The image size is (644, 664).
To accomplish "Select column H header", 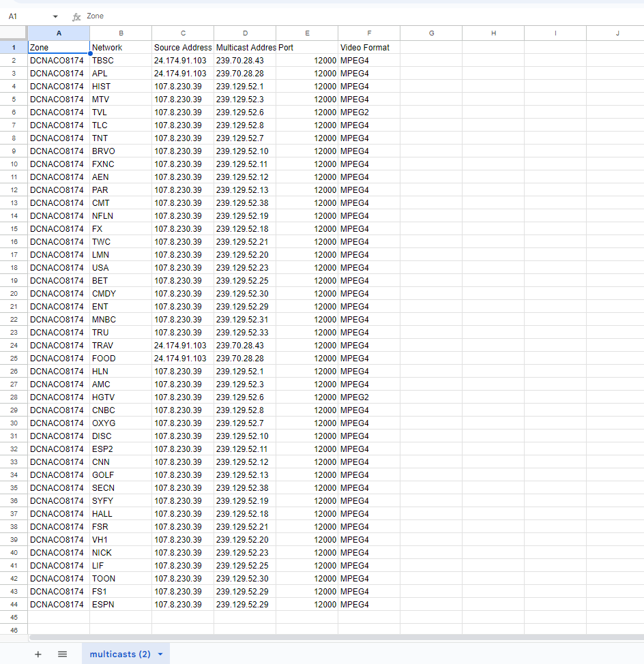I will pos(493,33).
